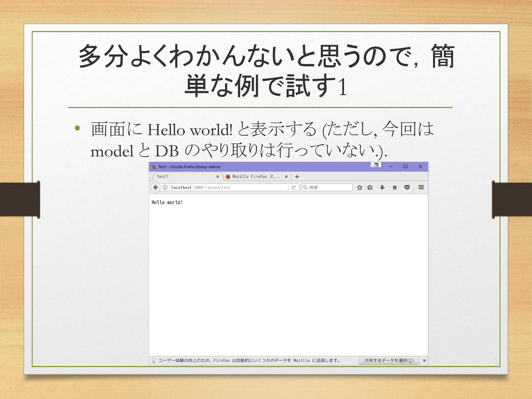The height and width of the screenshot is (399, 532).
Task: Click the remote session icon in the title bar
Action: 376,165
